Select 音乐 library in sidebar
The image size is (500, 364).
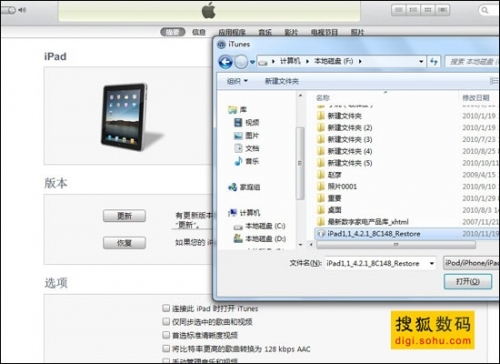tap(247, 161)
